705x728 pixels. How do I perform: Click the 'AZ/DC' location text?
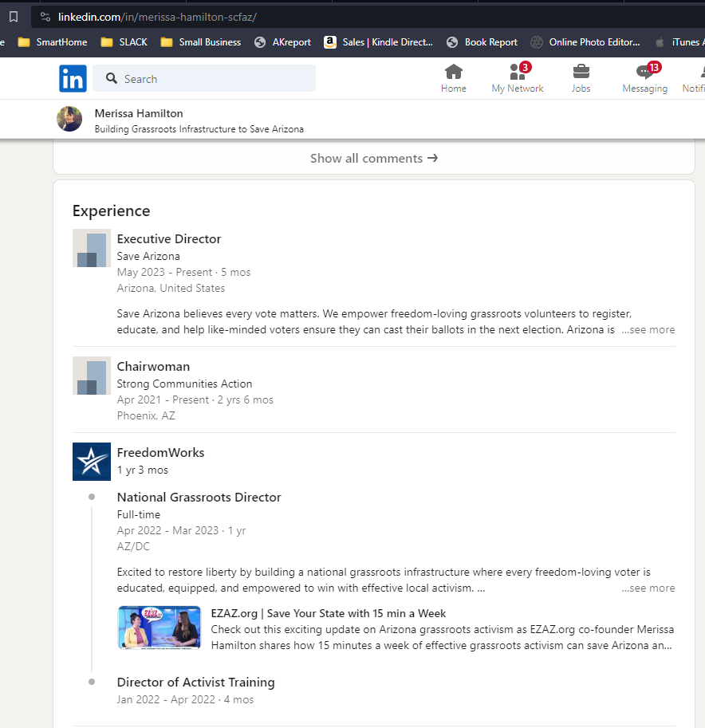(x=133, y=546)
